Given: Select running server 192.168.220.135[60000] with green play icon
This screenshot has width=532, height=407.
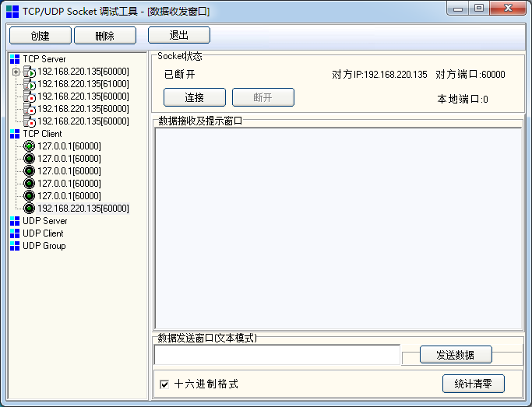Looking at the screenshot, I should [83, 72].
